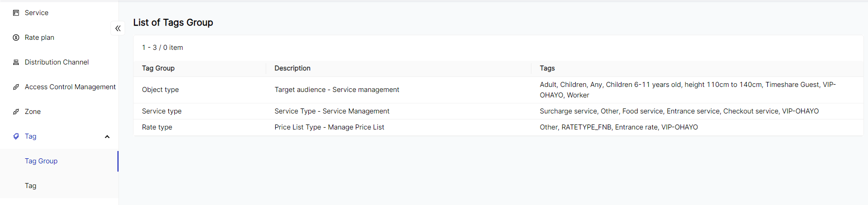868x205 pixels.
Task: Collapse the sidebar with double-chevron icon
Action: tap(118, 28)
